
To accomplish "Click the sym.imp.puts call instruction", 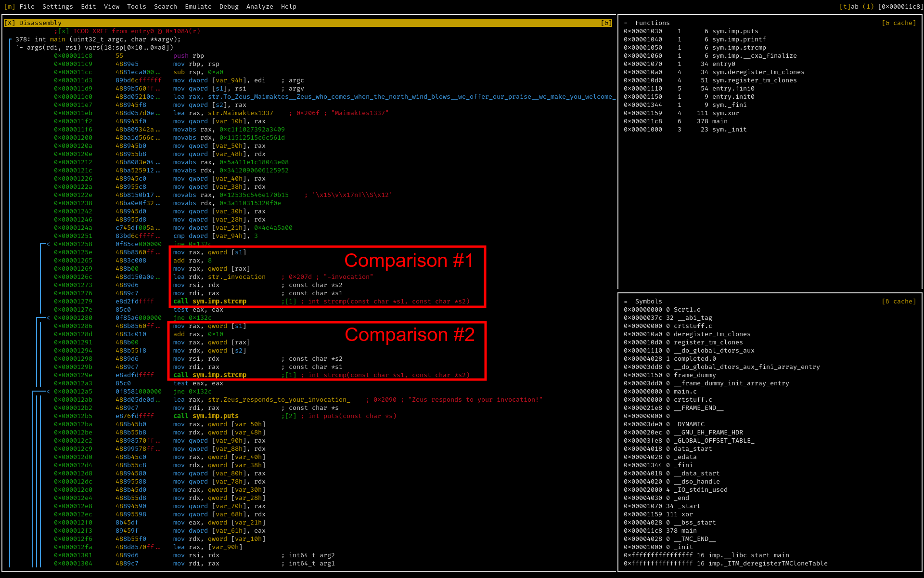I will [206, 416].
